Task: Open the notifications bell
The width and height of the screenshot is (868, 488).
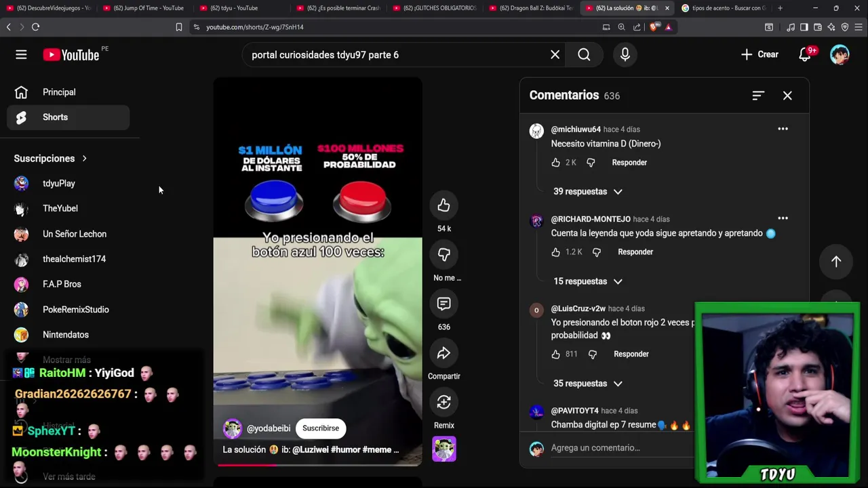Action: point(805,55)
